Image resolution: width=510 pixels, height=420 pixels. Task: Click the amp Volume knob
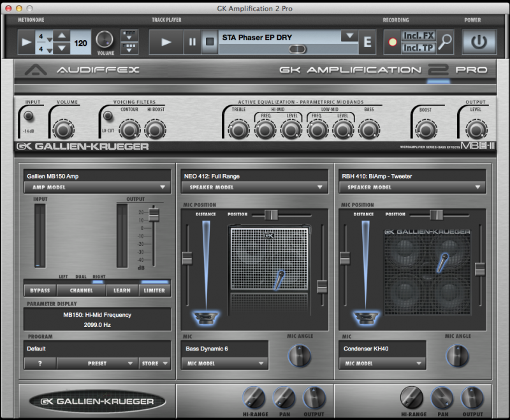click(64, 130)
